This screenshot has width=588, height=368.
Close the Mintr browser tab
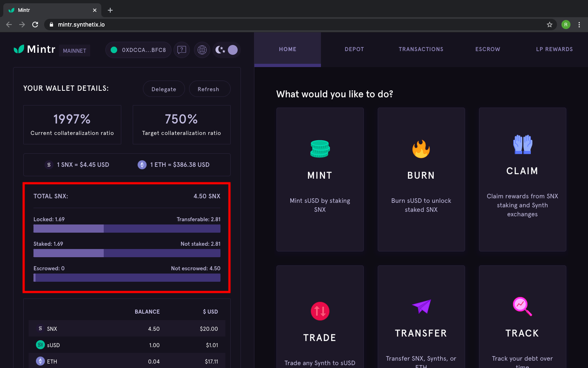tap(95, 10)
